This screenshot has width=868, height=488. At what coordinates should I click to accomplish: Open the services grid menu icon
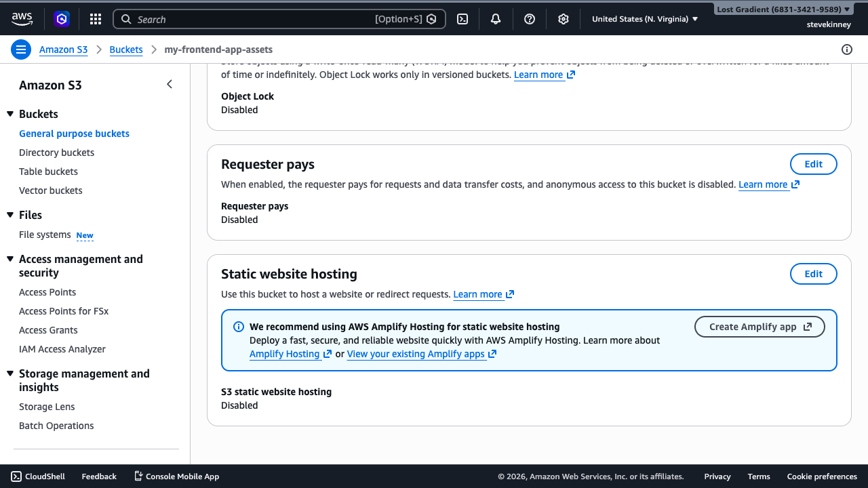click(x=96, y=19)
